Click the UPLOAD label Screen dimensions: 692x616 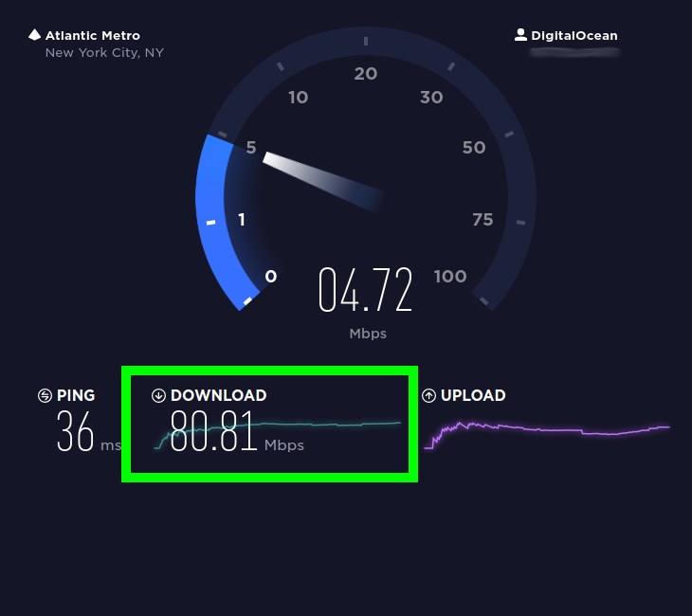(473, 395)
